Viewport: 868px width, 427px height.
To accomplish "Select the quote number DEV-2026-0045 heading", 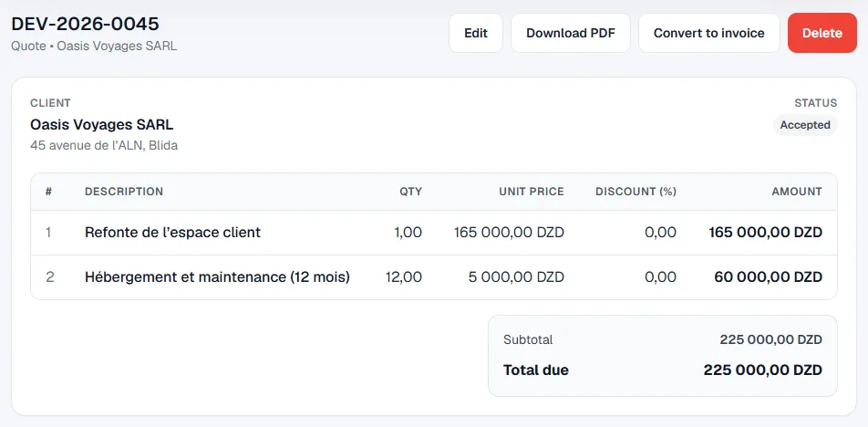I will click(x=86, y=24).
